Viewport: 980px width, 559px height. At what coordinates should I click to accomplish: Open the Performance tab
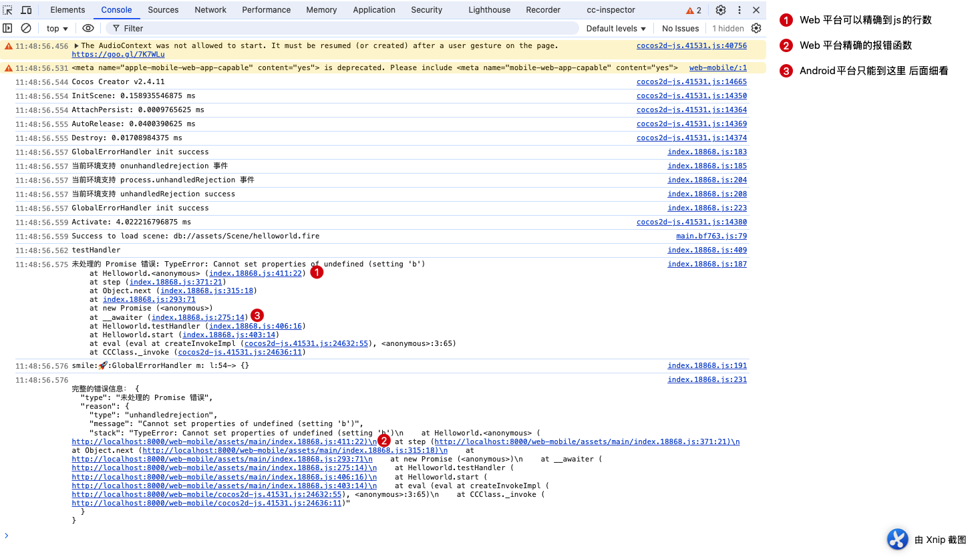(x=266, y=10)
